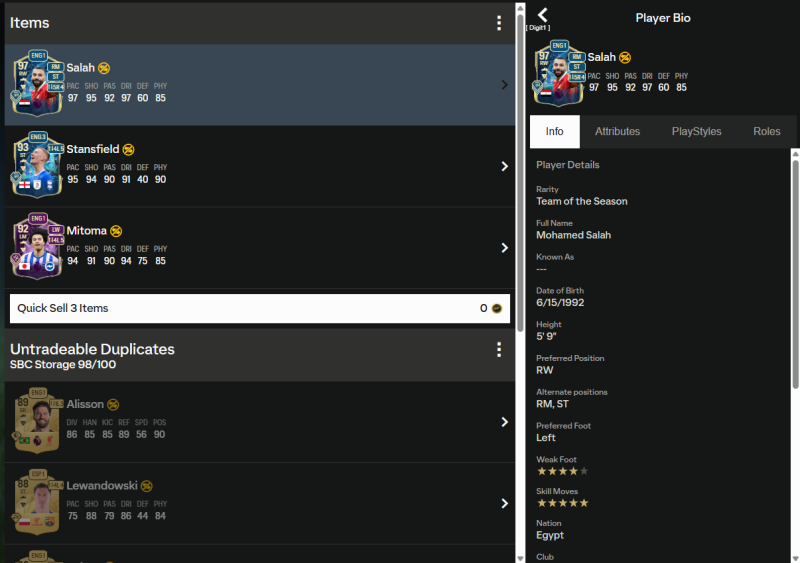Image resolution: width=800 pixels, height=563 pixels.
Task: Click 'Team of the Season' rarity text
Action: pos(582,201)
